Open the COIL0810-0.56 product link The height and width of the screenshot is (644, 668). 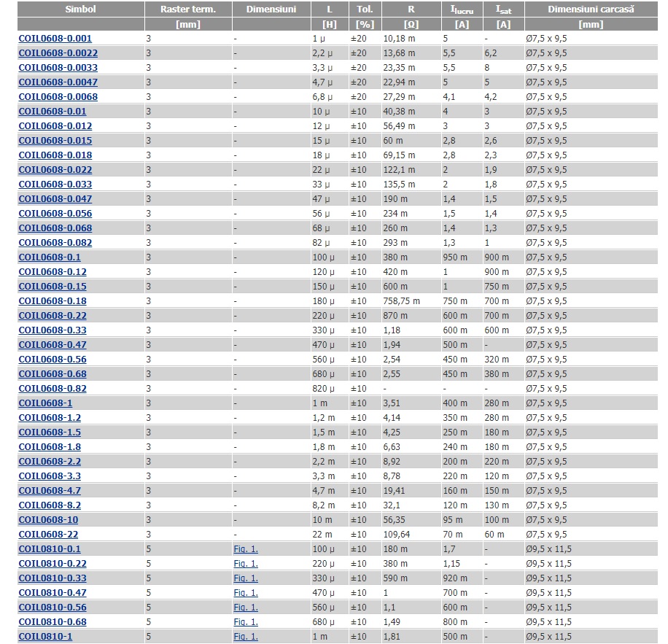[x=53, y=608]
